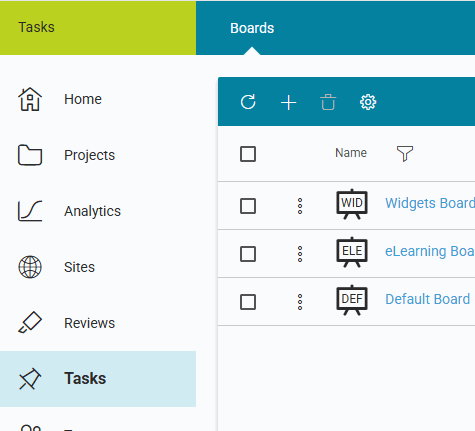Click the Name column filter icon
The height and width of the screenshot is (431, 475).
[405, 153]
